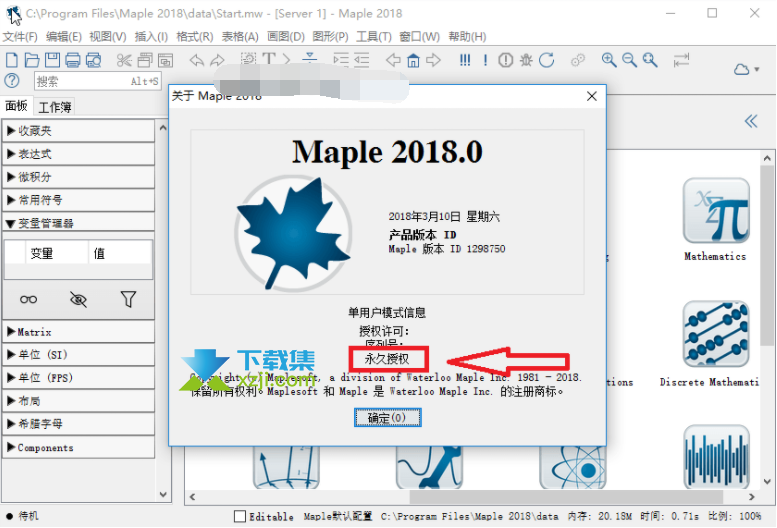Restart Maple server circular arrow icon
This screenshot has width=777, height=528.
(x=547, y=60)
